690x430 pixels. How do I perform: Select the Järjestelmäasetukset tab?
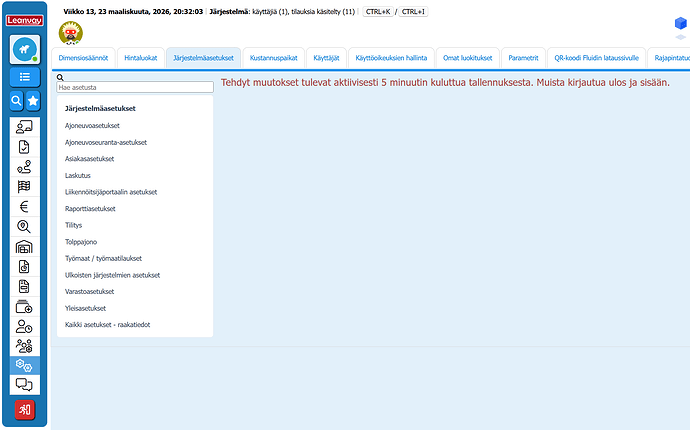click(x=203, y=58)
